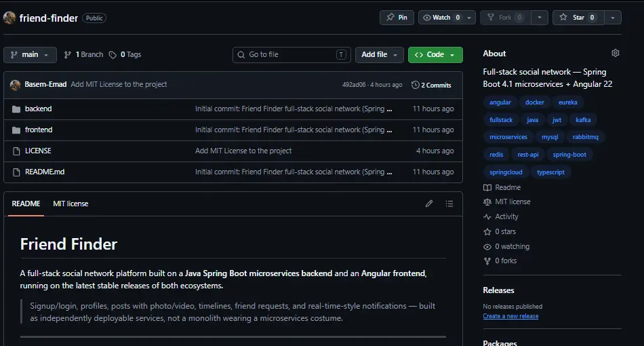644x346 pixels.
Task: Select the redis topic tag
Action: [x=496, y=155]
